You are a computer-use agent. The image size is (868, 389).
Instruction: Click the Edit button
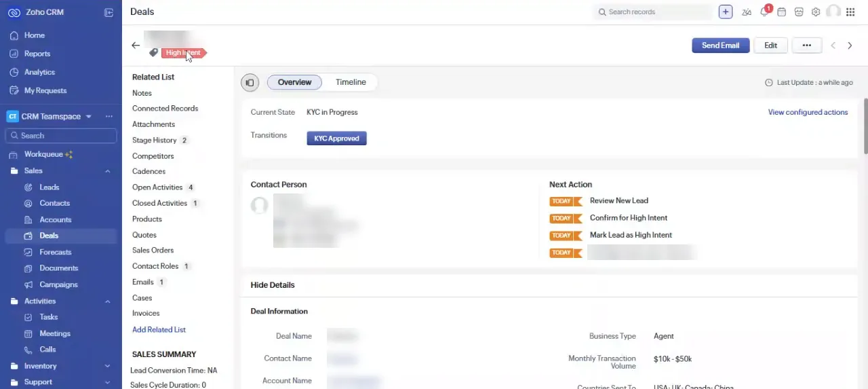tap(770, 45)
